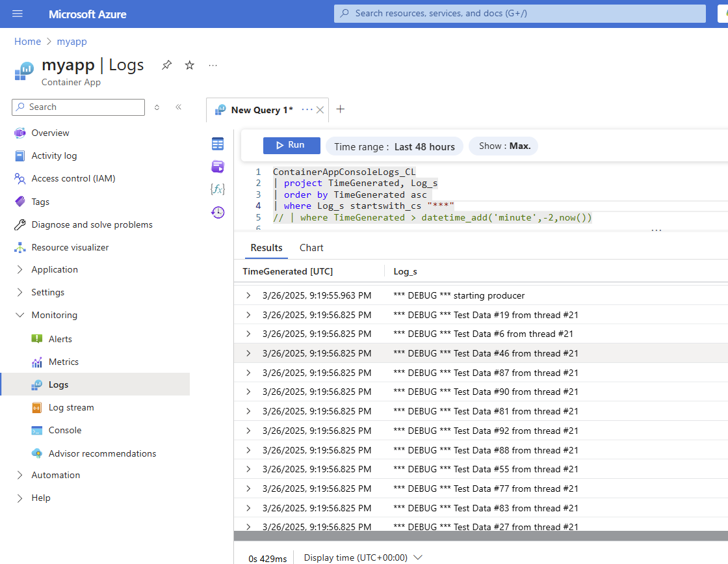Open Time range Last 48 hours selector

point(394,147)
